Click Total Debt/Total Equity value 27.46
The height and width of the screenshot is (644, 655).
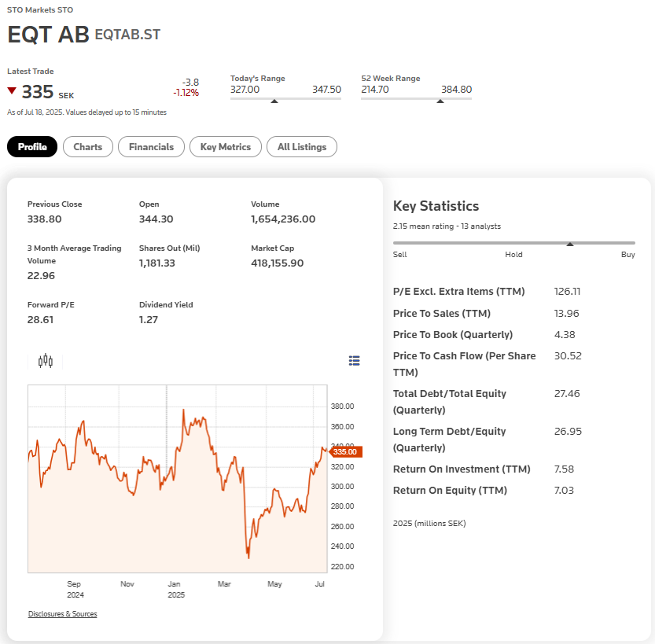pos(567,393)
